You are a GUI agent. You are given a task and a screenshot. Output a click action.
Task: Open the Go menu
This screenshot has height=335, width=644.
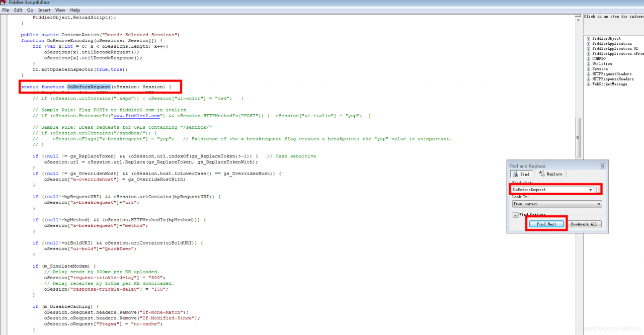point(30,10)
